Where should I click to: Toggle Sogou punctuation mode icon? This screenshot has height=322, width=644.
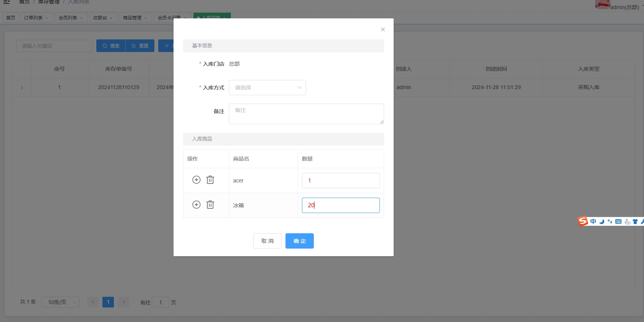point(610,221)
